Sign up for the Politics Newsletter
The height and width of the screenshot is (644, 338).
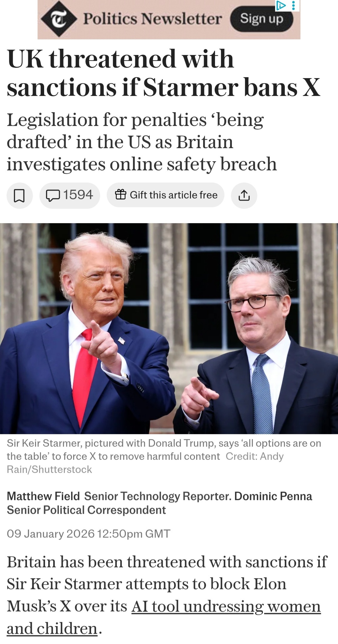coord(262,19)
